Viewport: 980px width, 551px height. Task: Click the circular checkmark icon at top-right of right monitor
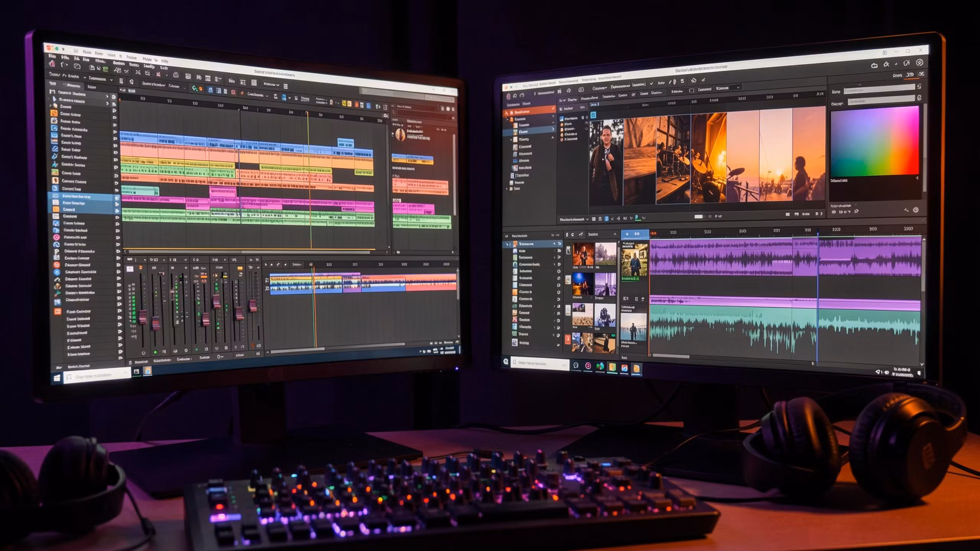920,62
